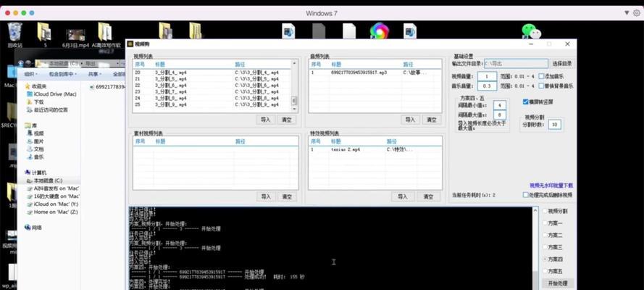Select 网络 in the Explorer sidebar
The height and width of the screenshot is (290, 644).
33,228
